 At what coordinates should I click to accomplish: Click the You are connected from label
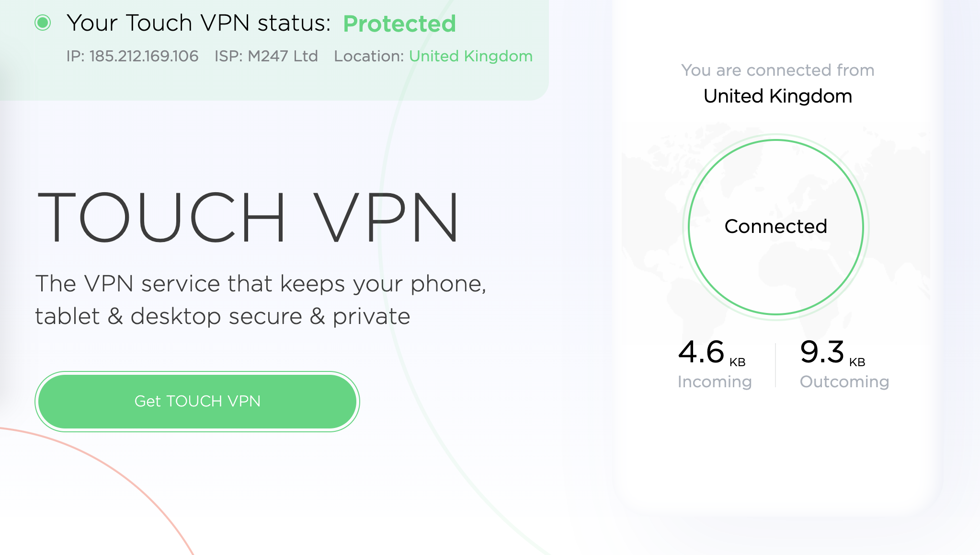777,70
